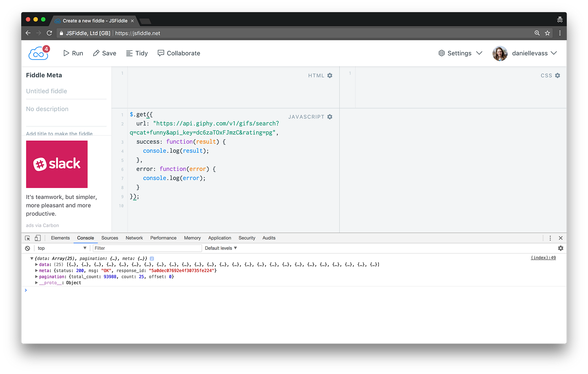This screenshot has width=588, height=374.
Task: Expand the pagination object in console
Action: coord(37,277)
